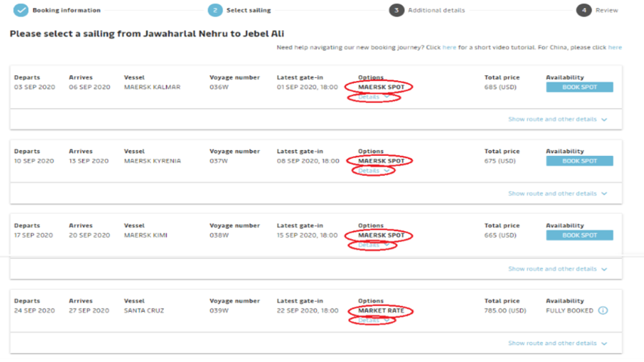Click arrival date 13 SEP 2020

pyautogui.click(x=89, y=161)
